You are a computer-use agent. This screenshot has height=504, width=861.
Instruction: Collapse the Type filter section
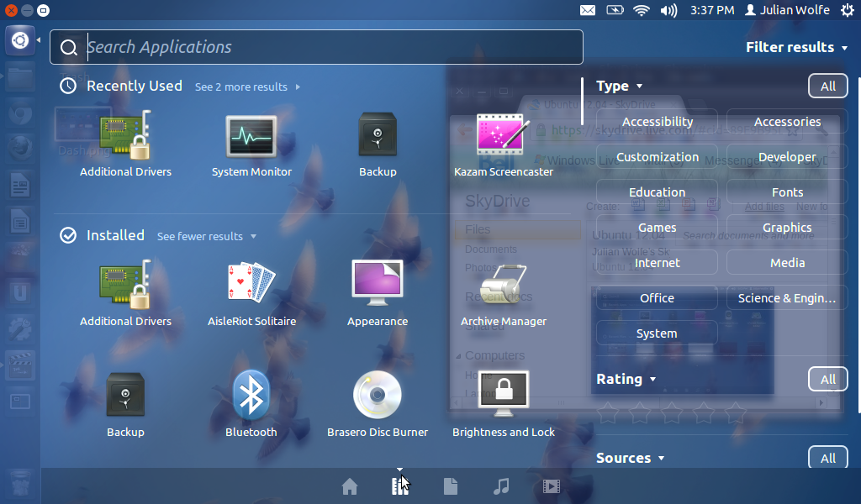pos(619,87)
